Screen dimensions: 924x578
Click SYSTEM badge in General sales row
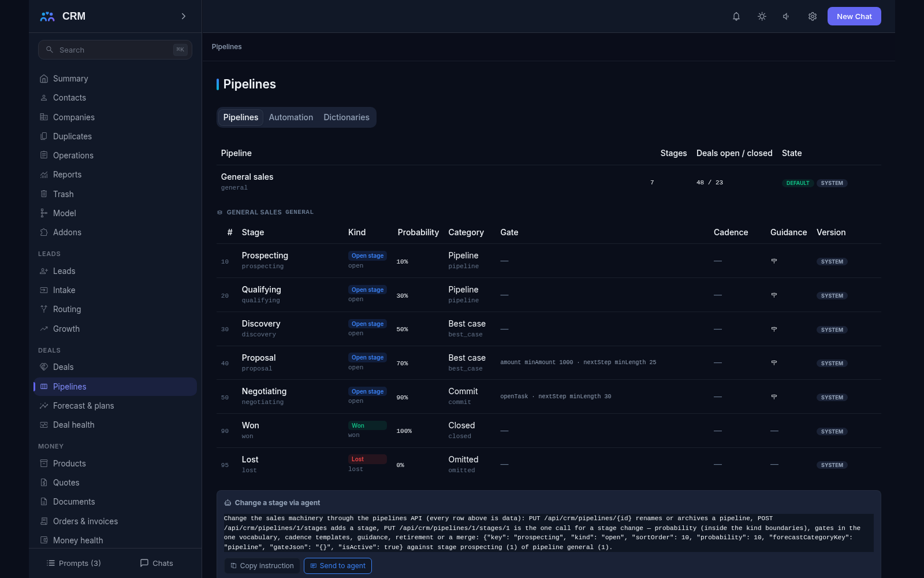832,183
